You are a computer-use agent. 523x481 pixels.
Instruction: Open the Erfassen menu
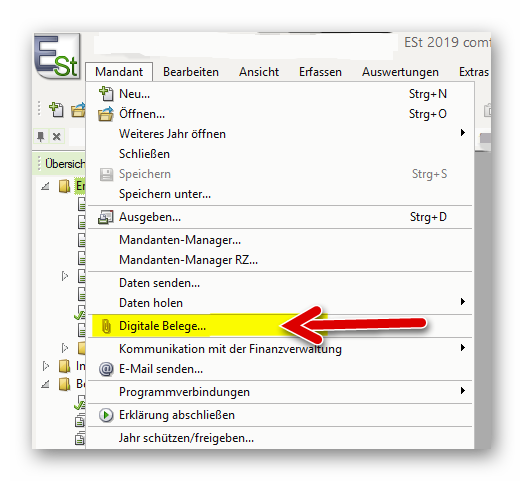tap(320, 72)
